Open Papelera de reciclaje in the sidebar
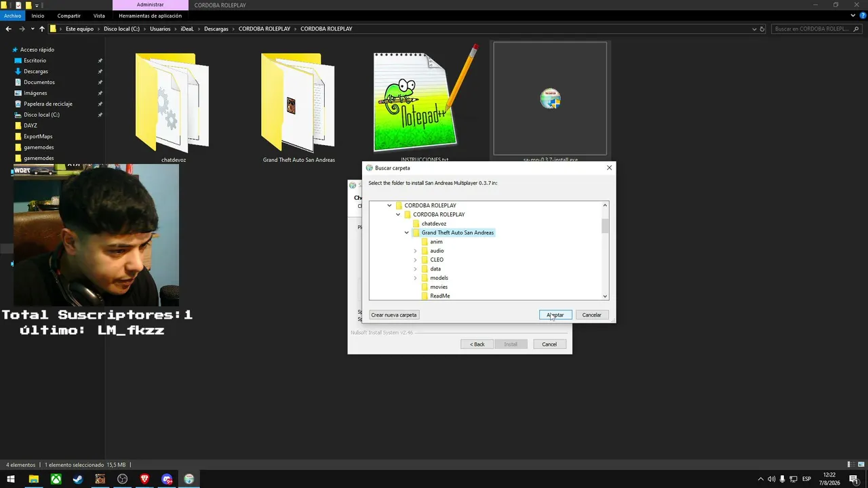 point(48,104)
